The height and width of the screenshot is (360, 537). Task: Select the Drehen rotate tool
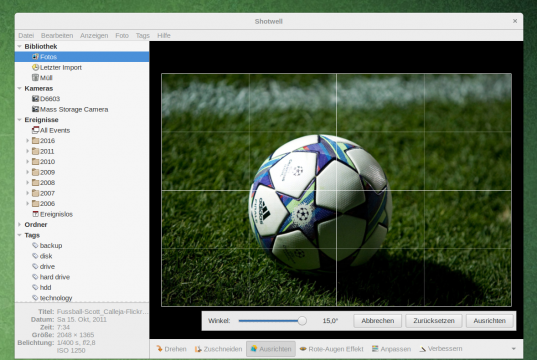(171, 349)
